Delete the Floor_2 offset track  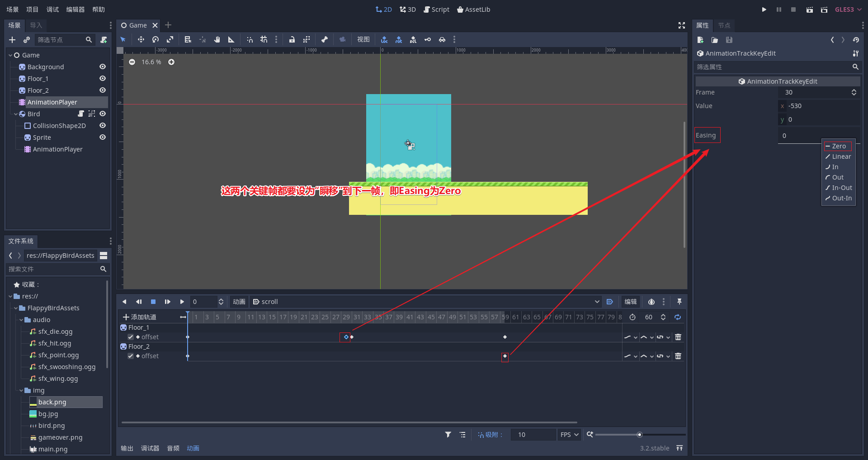[678, 356]
